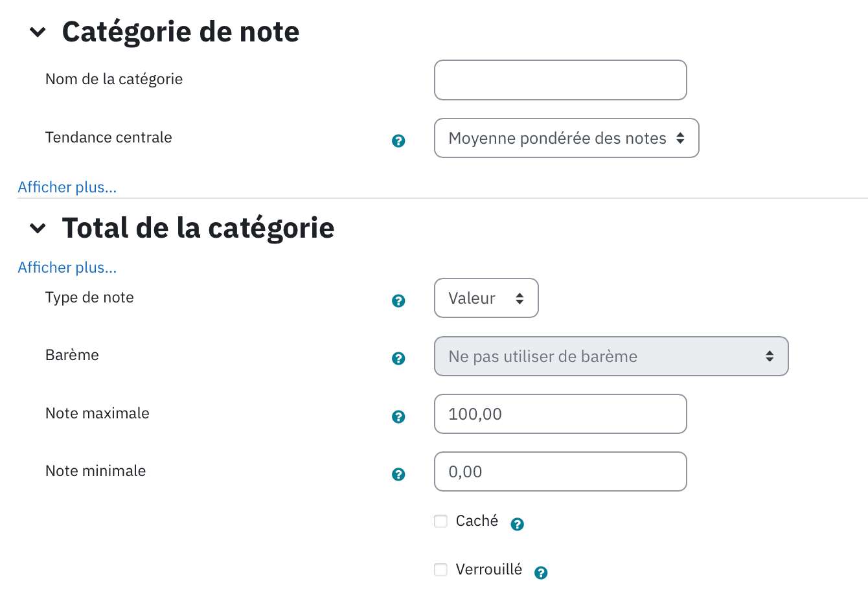The image size is (868, 601).
Task: Click the Note minimale input field
Action: [x=560, y=471]
